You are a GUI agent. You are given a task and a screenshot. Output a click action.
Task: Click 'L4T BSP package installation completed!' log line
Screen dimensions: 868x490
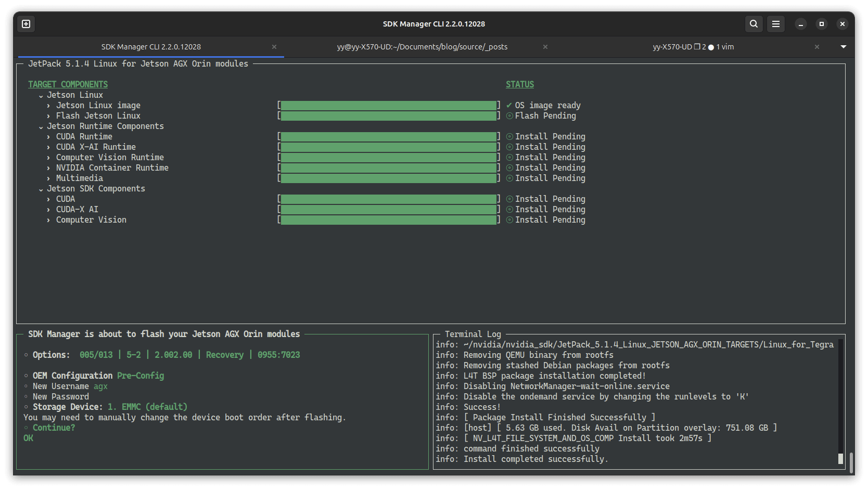coord(541,376)
